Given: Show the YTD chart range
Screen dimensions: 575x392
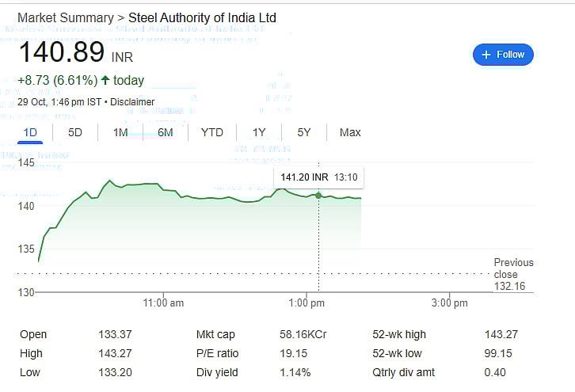Looking at the screenshot, I should coord(211,132).
